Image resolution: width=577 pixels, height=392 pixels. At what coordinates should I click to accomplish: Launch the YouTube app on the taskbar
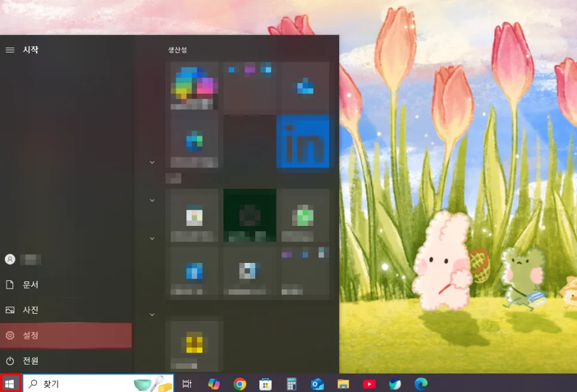[369, 384]
